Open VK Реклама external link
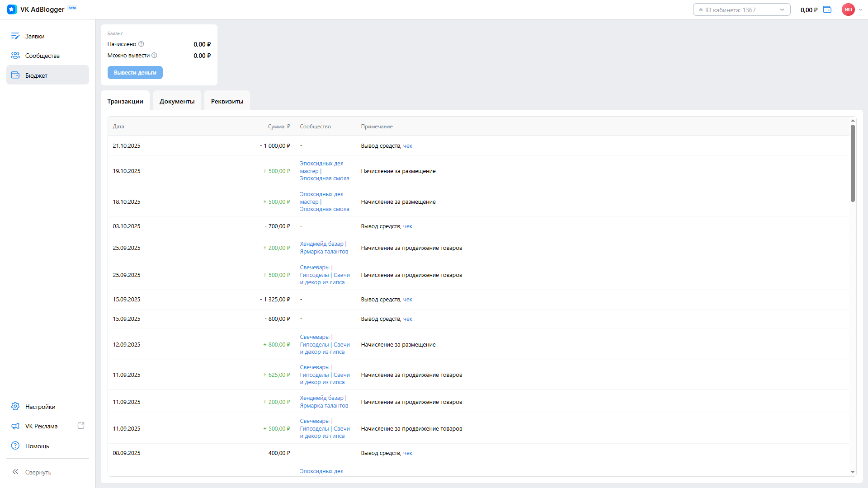 coord(41,426)
